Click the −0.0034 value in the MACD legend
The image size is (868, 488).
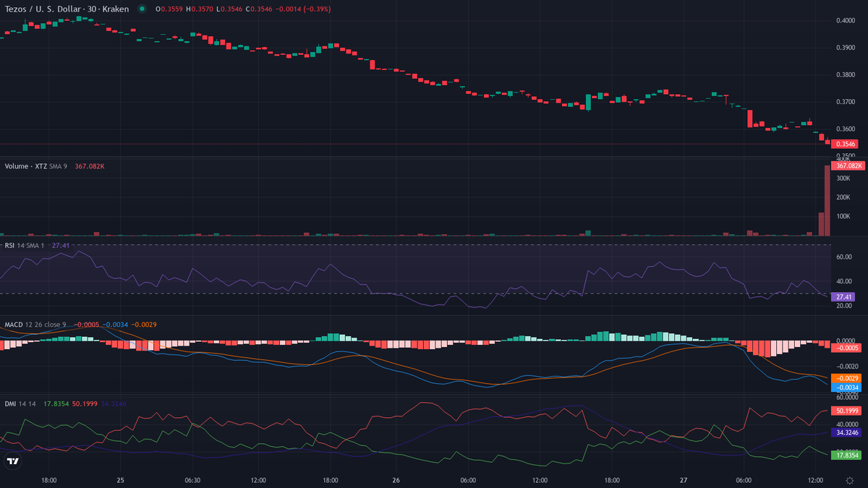[116, 325]
